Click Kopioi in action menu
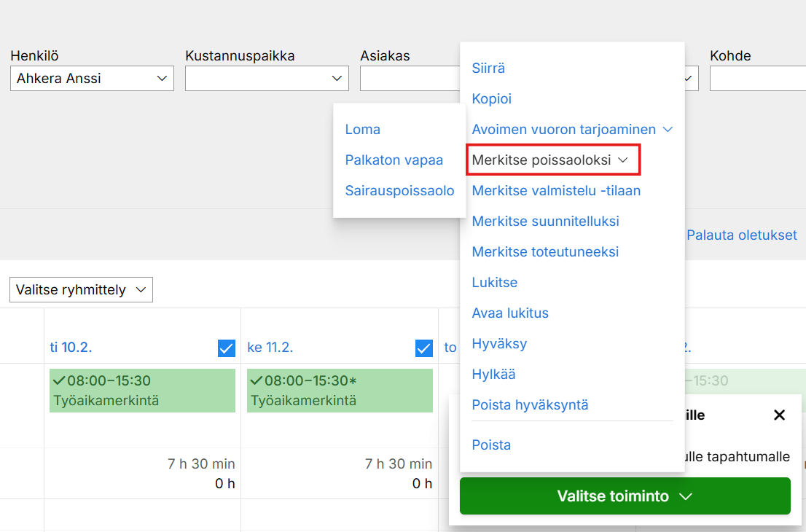Image resolution: width=806 pixels, height=532 pixels. pos(492,99)
